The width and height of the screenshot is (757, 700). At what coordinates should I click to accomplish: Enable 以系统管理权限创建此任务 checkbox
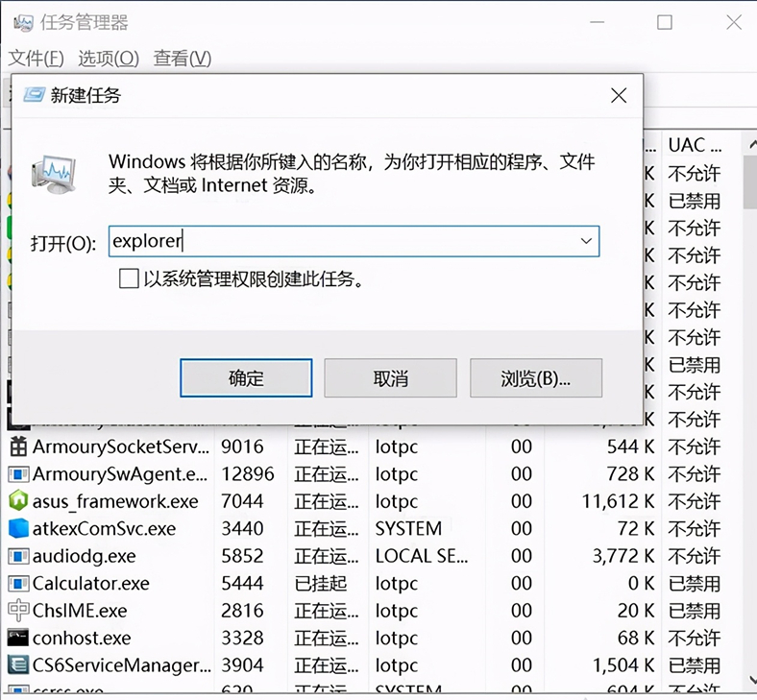coord(129,279)
